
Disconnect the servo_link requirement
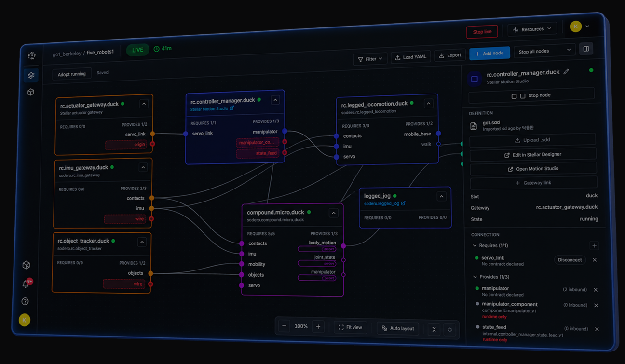tap(570, 260)
